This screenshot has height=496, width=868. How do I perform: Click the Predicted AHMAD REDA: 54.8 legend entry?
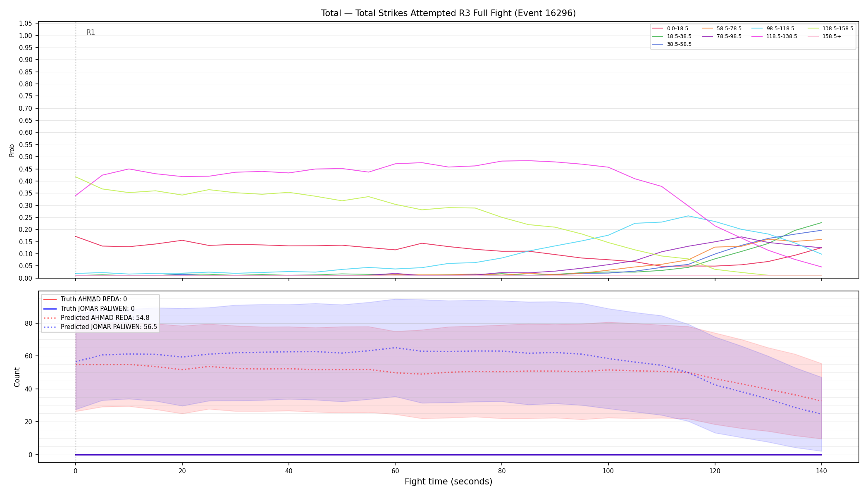(x=96, y=318)
